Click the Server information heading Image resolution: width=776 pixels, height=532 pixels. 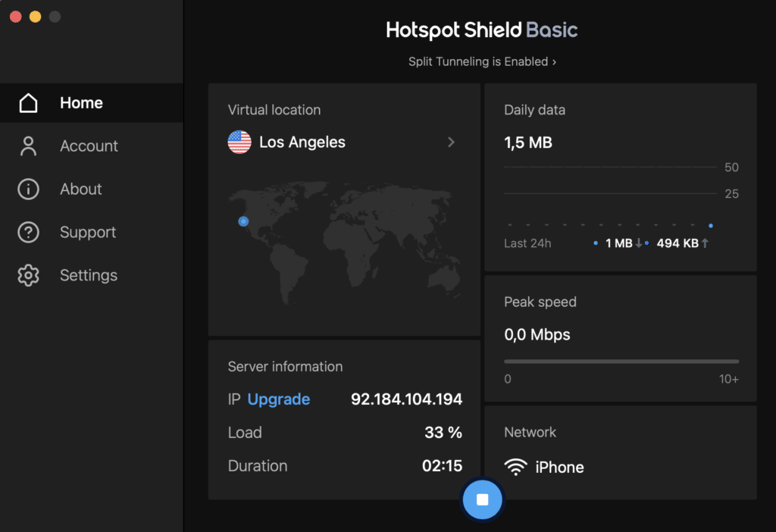tap(285, 367)
